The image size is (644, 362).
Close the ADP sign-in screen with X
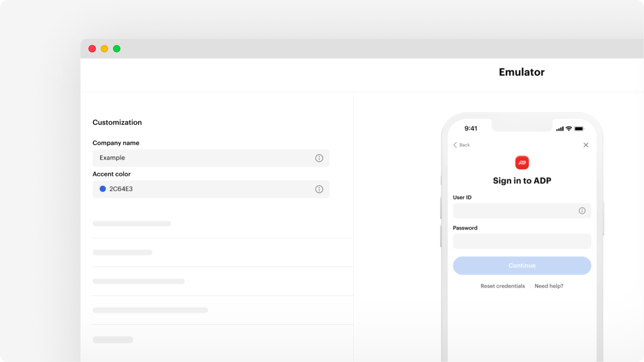click(x=586, y=145)
